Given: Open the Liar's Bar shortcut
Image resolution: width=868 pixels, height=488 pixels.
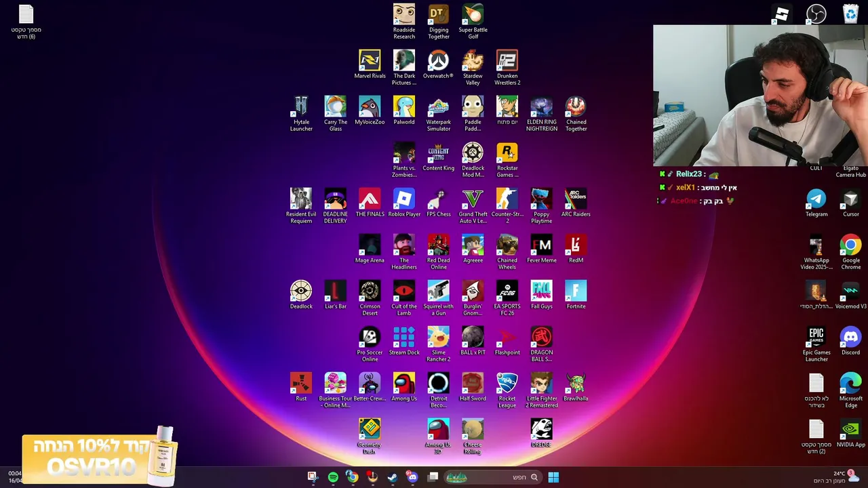Looking at the screenshot, I should (x=336, y=295).
